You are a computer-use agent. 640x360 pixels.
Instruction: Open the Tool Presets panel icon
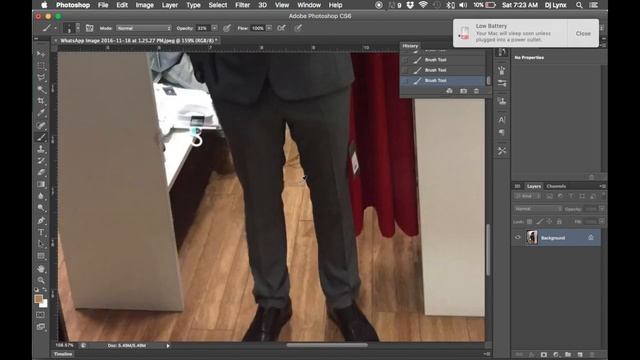point(502,151)
